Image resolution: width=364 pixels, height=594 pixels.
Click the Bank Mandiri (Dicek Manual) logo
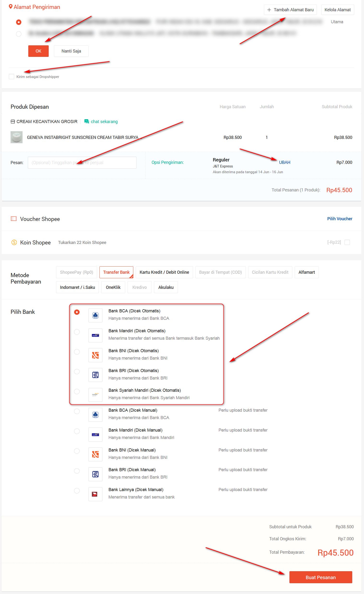[x=95, y=434]
